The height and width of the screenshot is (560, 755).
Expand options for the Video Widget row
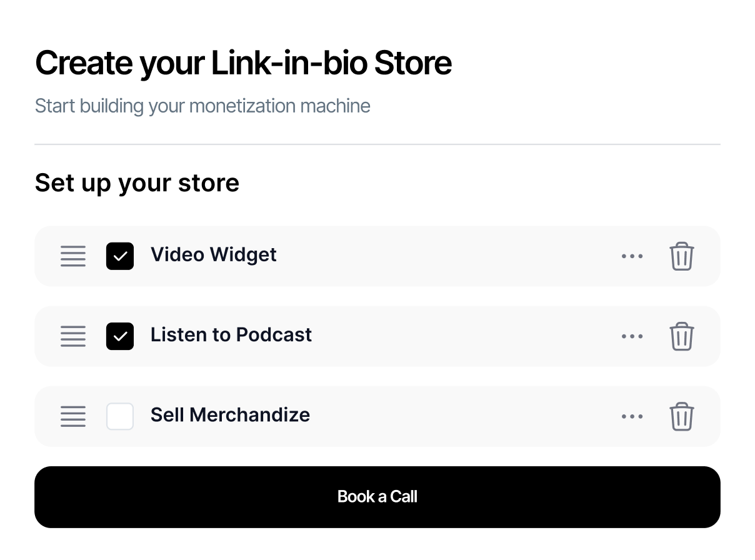click(x=632, y=256)
